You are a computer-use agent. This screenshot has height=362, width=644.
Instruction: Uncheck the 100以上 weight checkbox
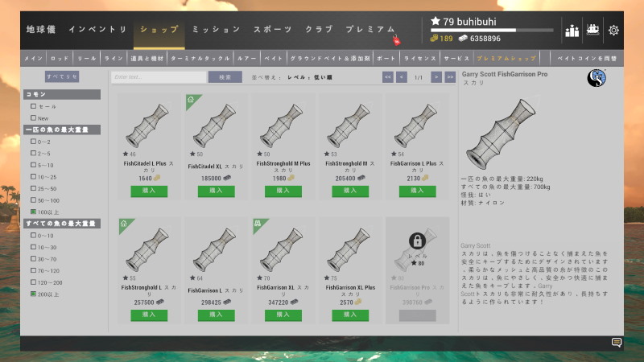(x=33, y=212)
